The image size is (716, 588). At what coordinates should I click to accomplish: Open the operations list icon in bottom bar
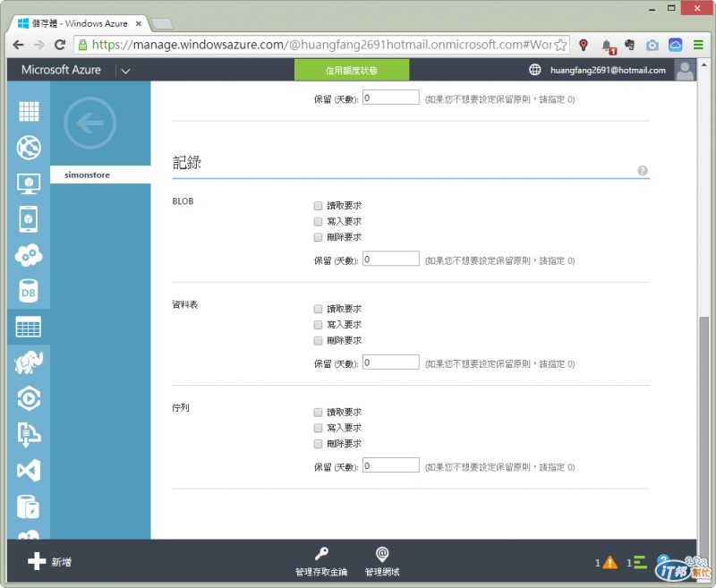[640, 562]
